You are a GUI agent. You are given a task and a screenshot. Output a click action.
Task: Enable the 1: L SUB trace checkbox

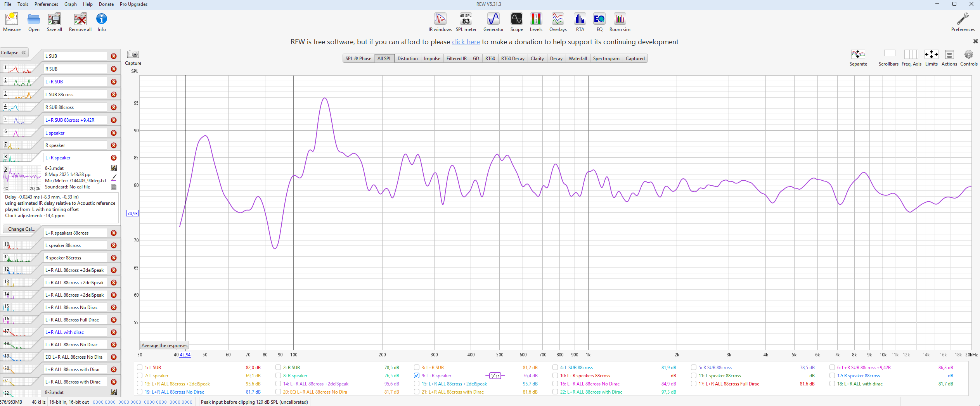(140, 367)
